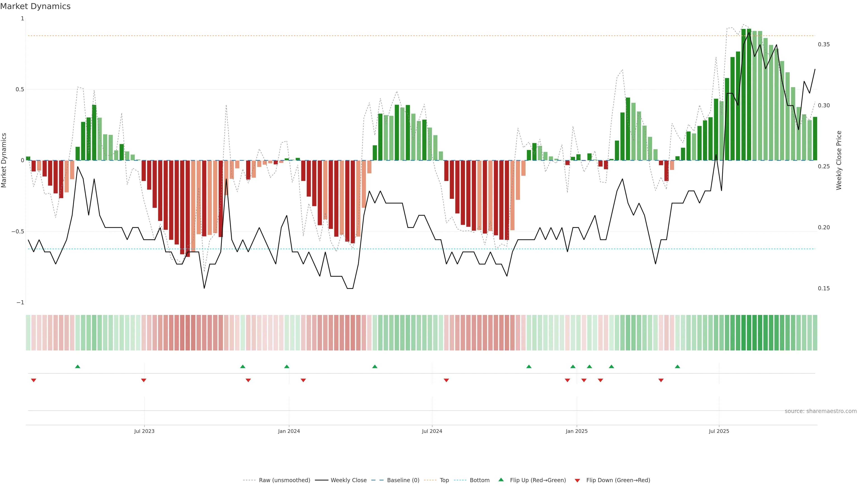This screenshot has width=868, height=488.
Task: Click the red flip-down marker after Jul 2024
Action: pos(446,380)
